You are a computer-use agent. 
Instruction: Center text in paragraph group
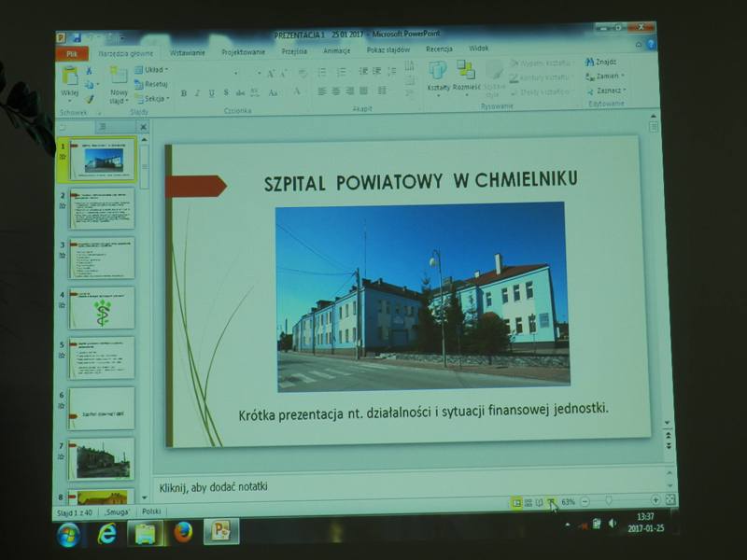click(336, 91)
